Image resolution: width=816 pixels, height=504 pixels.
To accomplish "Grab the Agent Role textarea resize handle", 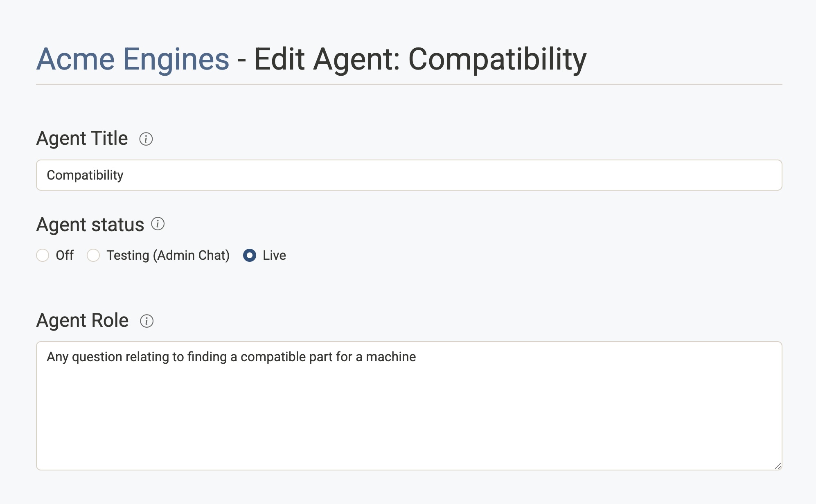I will (x=778, y=466).
